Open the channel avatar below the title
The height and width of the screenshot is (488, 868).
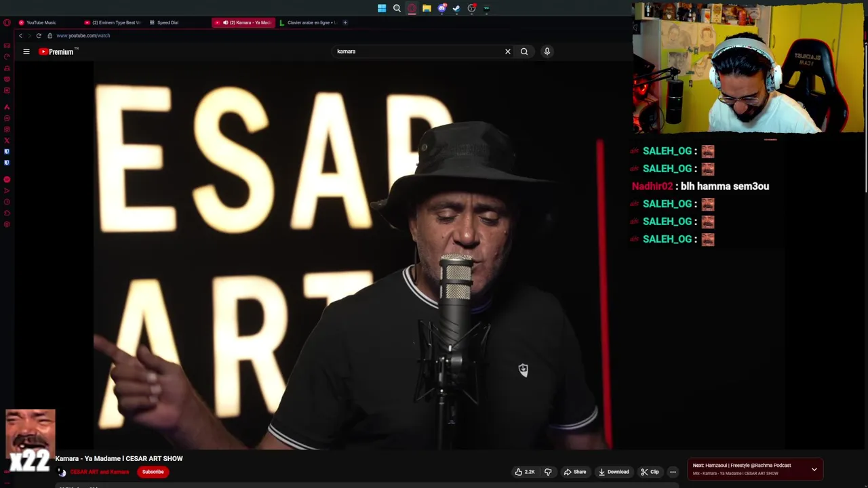pyautogui.click(x=62, y=472)
